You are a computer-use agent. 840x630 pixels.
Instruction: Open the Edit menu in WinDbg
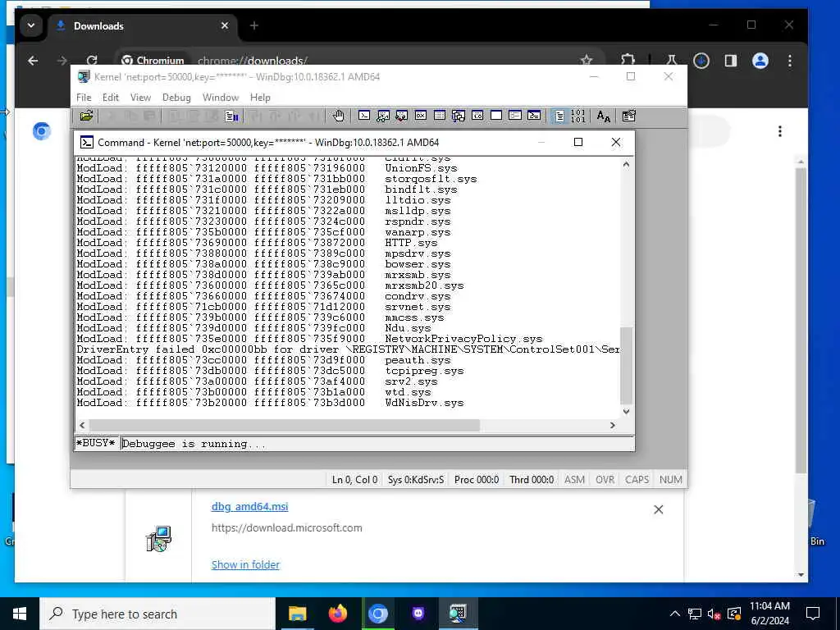111,98
